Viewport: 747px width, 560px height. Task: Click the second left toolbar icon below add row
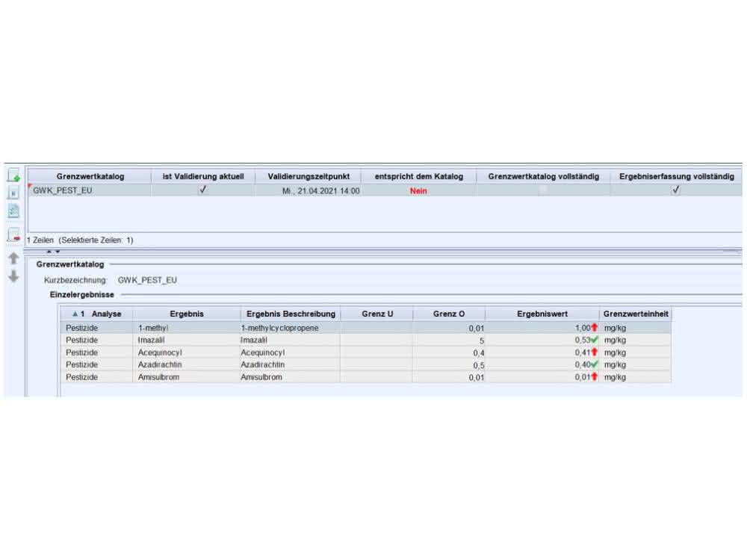[13, 193]
